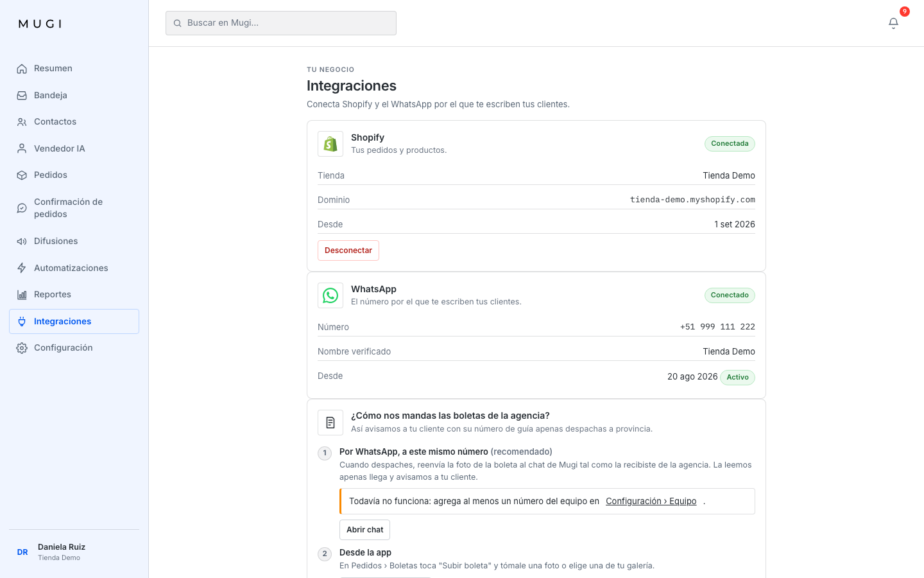Screen dimensions: 924x578
Task: Click the Automatizaciones lightning icon
Action: click(x=22, y=268)
